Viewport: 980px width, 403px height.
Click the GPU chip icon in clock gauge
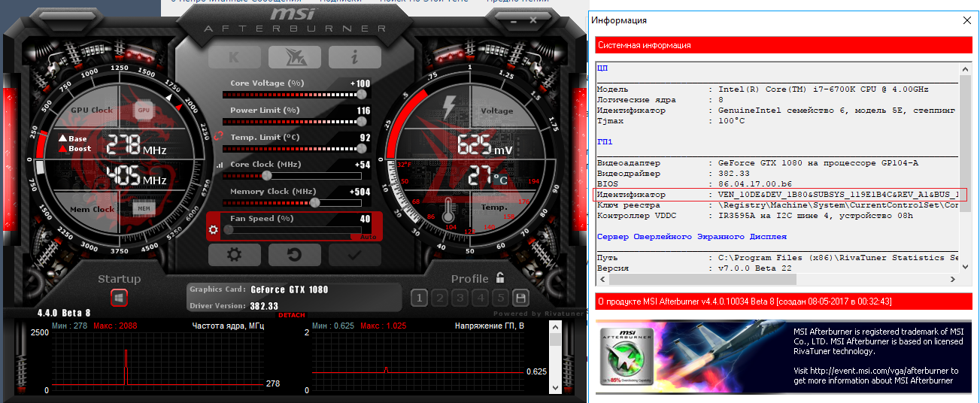[x=144, y=110]
